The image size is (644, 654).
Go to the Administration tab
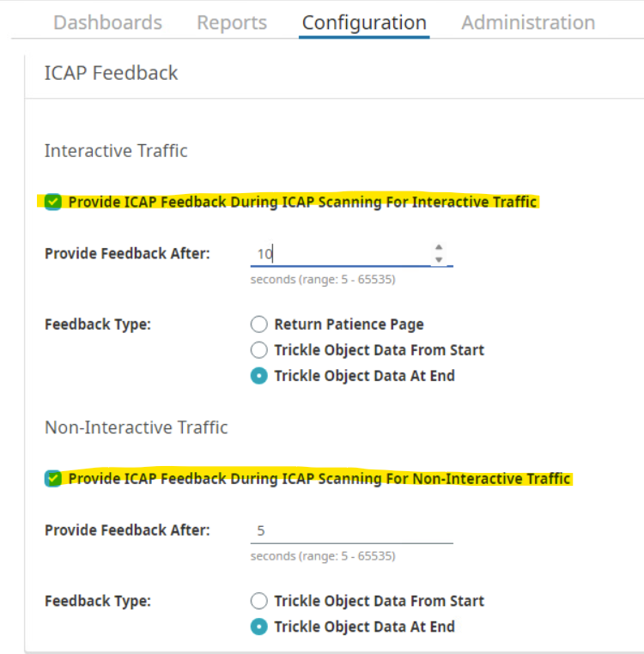tap(528, 23)
